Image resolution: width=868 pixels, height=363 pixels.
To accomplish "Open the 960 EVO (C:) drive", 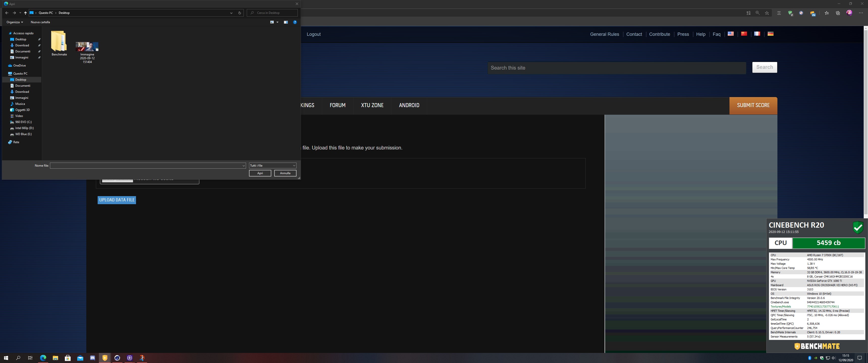I will pyautogui.click(x=23, y=122).
